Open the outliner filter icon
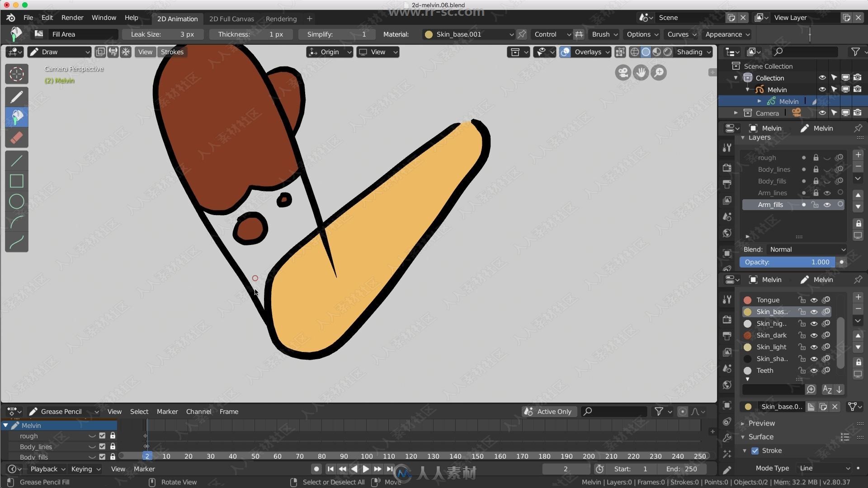Screen dimensions: 868x488 [855, 52]
